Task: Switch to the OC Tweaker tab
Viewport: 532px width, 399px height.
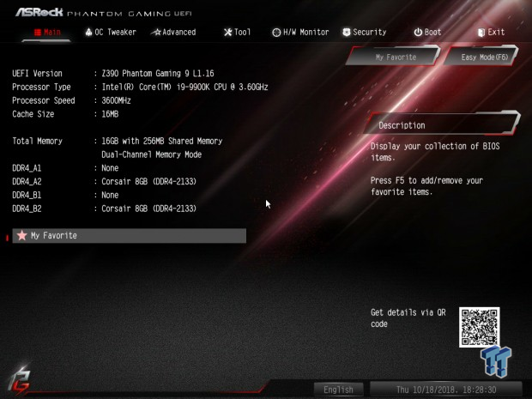Action: (x=111, y=33)
